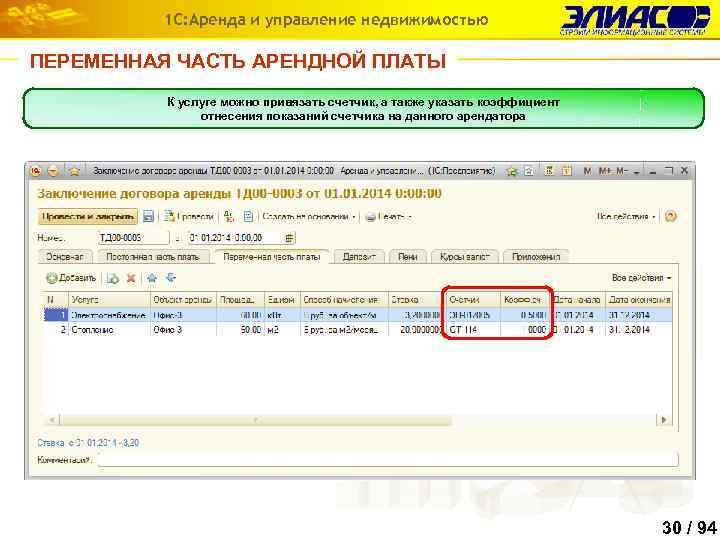This screenshot has width=720, height=540.
Task: Click the M+ memory button in title bar
Action: click(x=605, y=171)
